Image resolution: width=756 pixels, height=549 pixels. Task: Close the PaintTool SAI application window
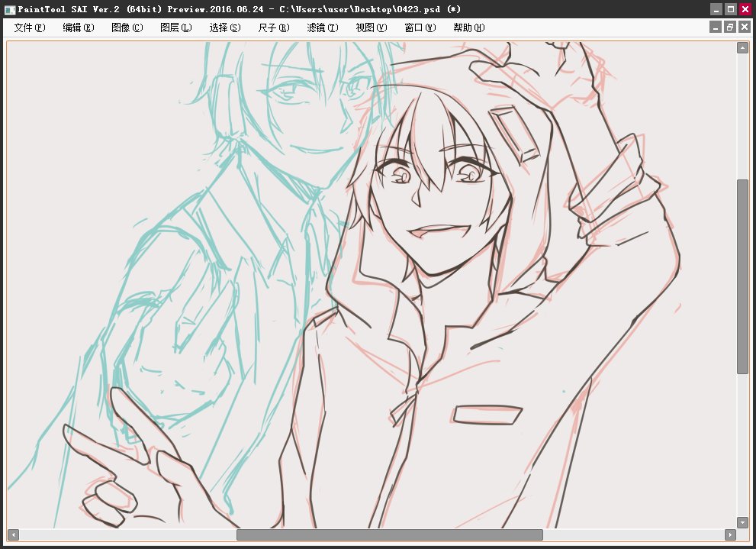coord(745,9)
